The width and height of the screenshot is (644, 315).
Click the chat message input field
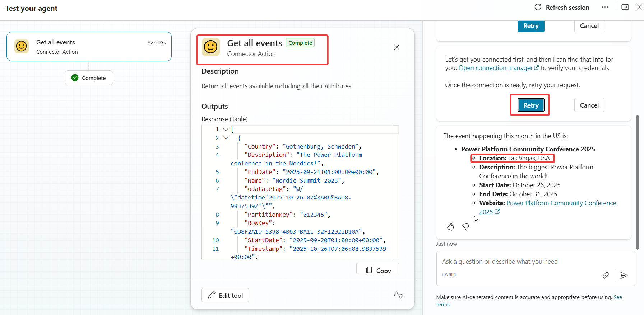point(517,262)
